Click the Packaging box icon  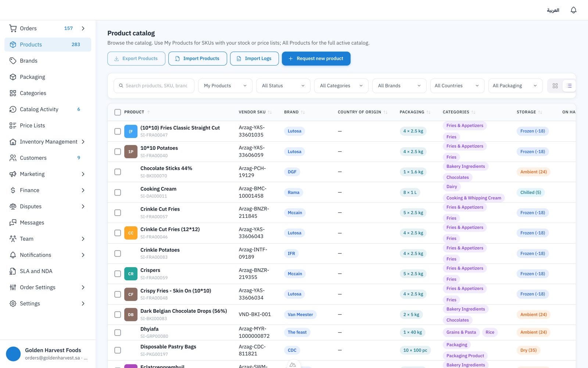point(13,77)
